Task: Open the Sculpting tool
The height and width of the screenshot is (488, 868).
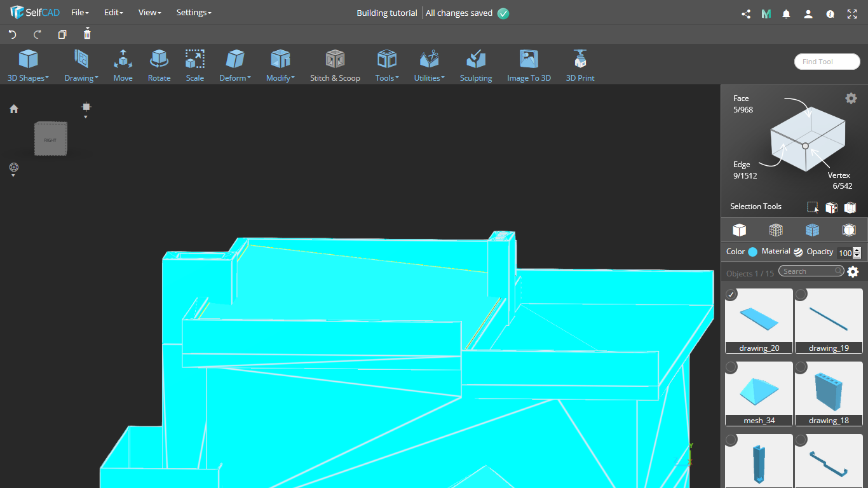Action: pyautogui.click(x=476, y=66)
